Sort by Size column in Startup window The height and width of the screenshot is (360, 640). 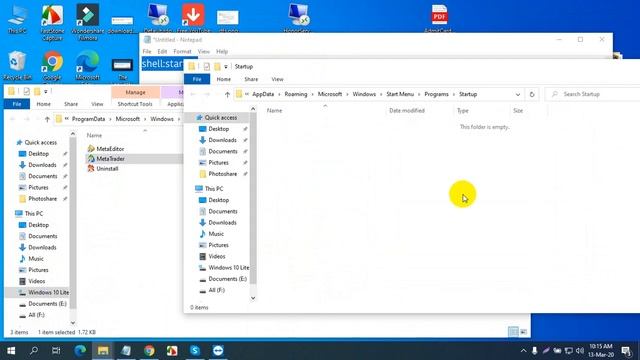tap(518, 111)
